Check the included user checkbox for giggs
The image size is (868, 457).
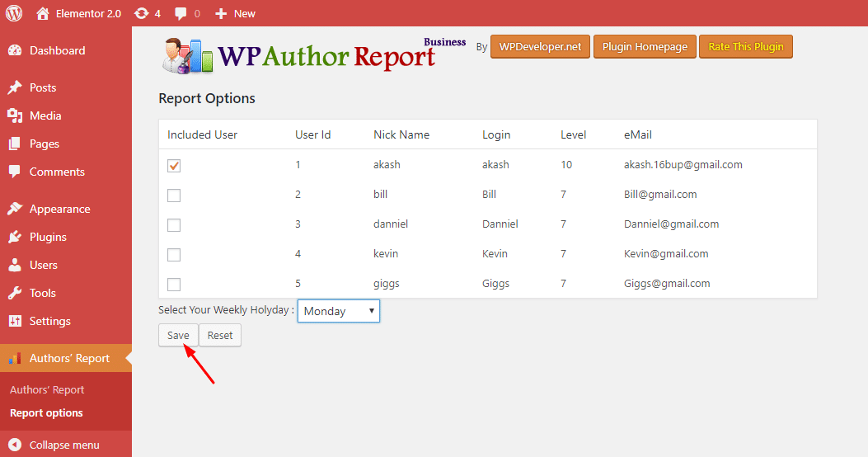point(174,284)
